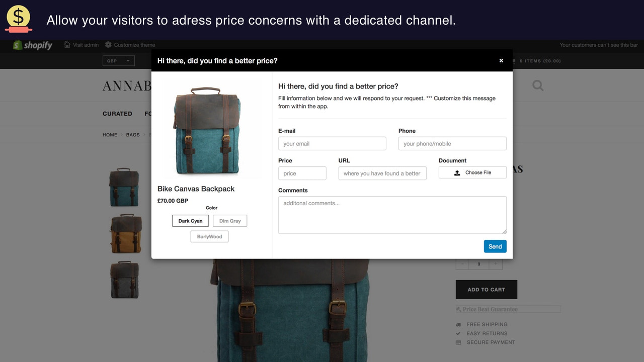Click the E-mail input field
Screen dimensions: 644x362
(332, 143)
